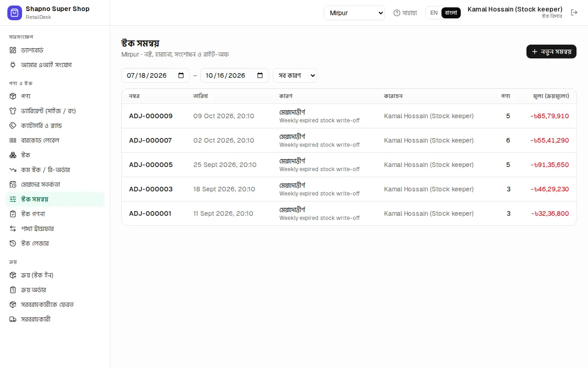The image size is (588, 368).
Task: Switch language to EN
Action: 434,13
